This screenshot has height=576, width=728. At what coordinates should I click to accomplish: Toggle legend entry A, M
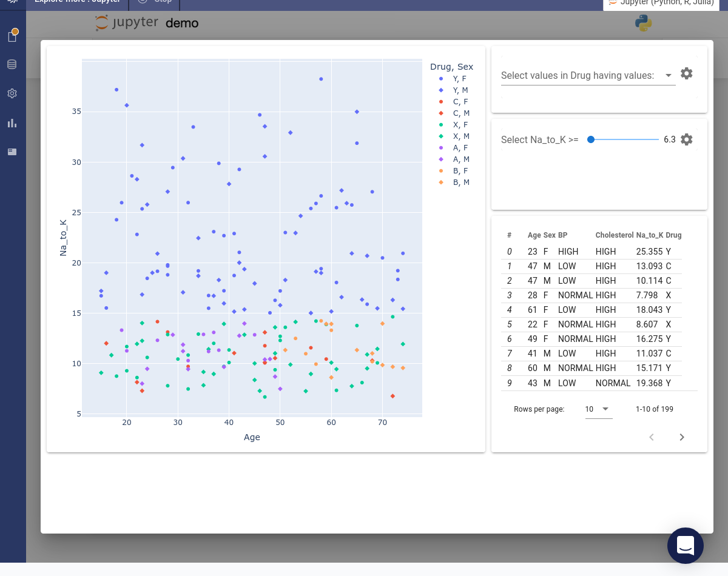(x=453, y=159)
